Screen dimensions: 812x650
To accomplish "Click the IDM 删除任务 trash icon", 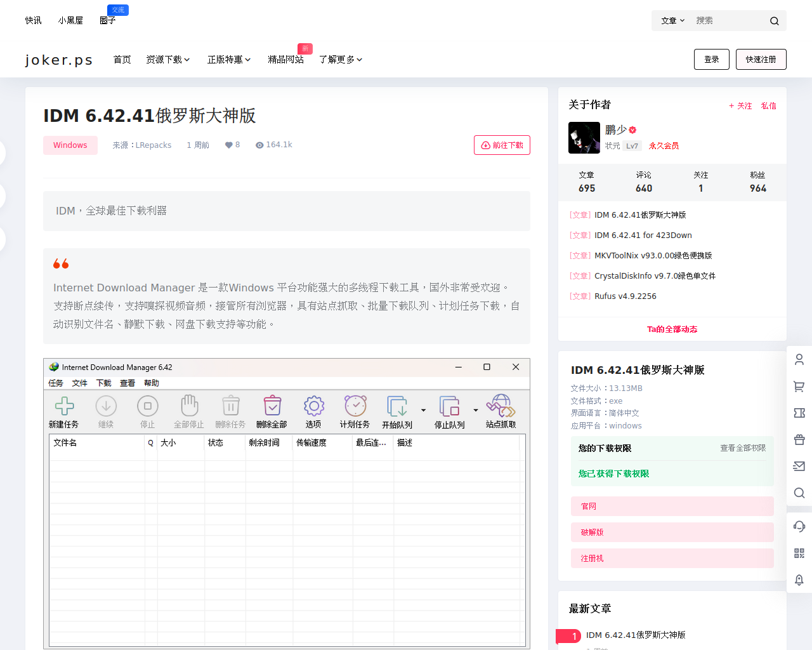I will coord(230,406).
